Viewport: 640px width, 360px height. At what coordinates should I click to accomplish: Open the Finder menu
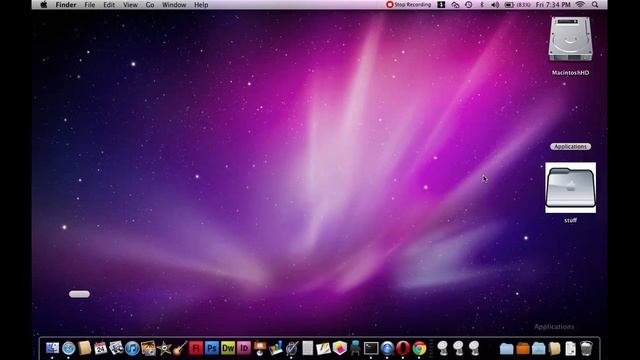point(66,5)
